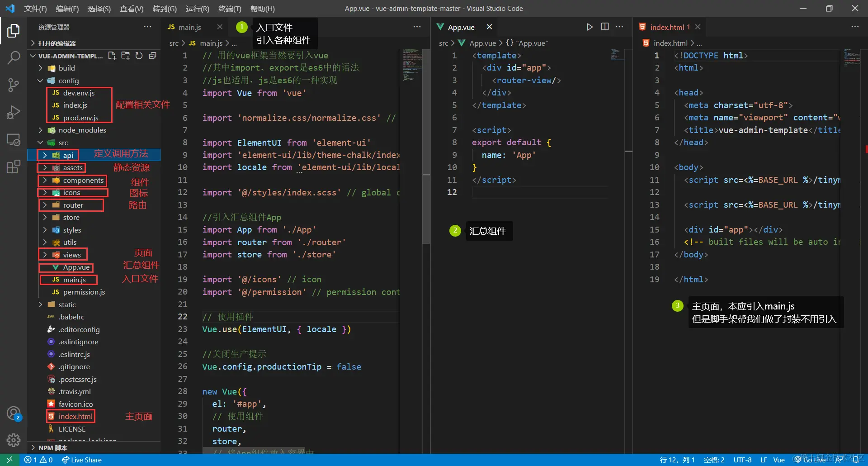This screenshot has height=466, width=868.
Task: Open notifications bell in status bar
Action: click(x=855, y=460)
